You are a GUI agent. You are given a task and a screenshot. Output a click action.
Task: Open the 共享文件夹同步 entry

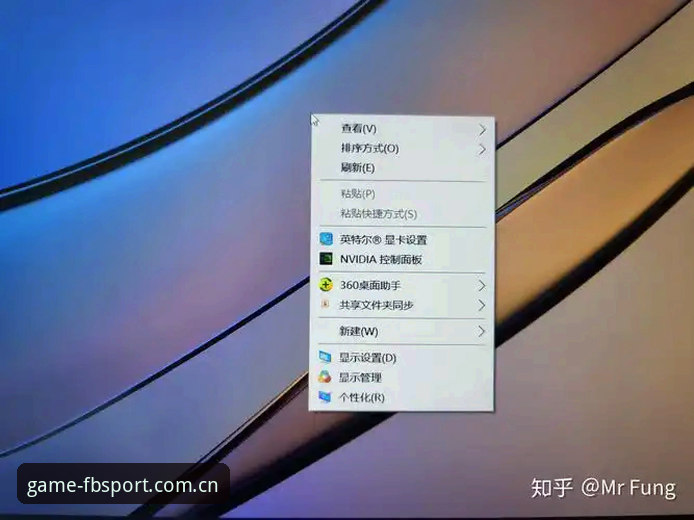(402, 305)
